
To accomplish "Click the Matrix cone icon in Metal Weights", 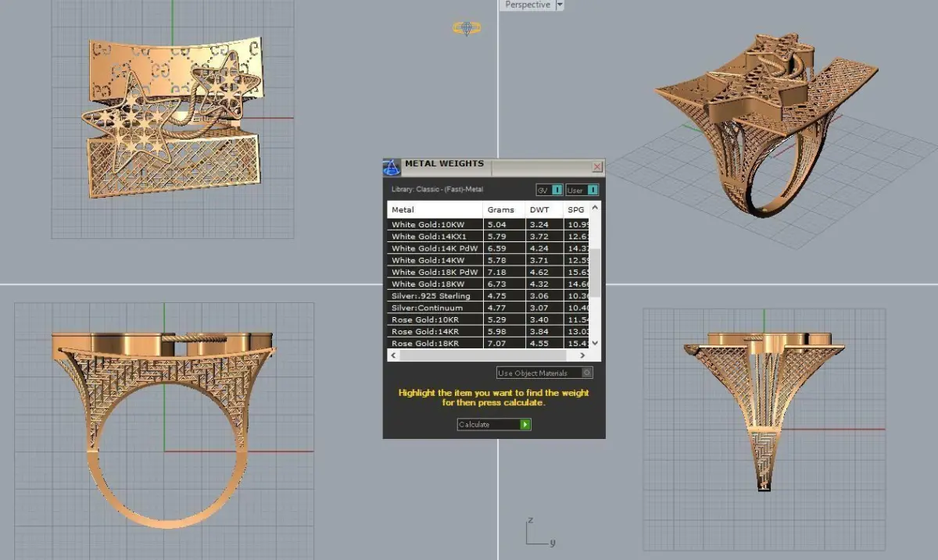I will pyautogui.click(x=392, y=168).
